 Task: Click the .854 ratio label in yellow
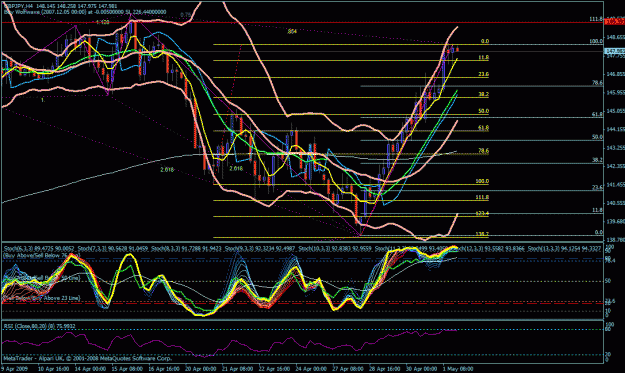click(292, 31)
